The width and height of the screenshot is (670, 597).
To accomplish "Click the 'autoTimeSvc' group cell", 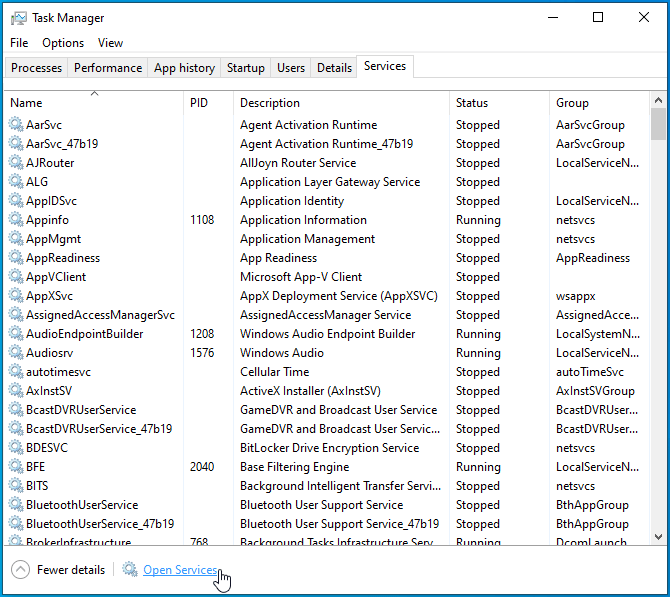I will [590, 372].
